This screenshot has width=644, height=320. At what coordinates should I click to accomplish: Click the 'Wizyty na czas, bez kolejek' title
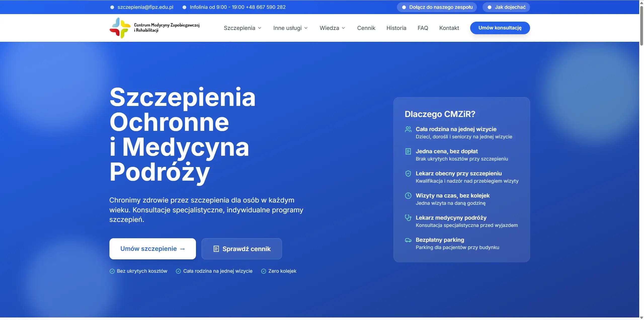pos(453,196)
